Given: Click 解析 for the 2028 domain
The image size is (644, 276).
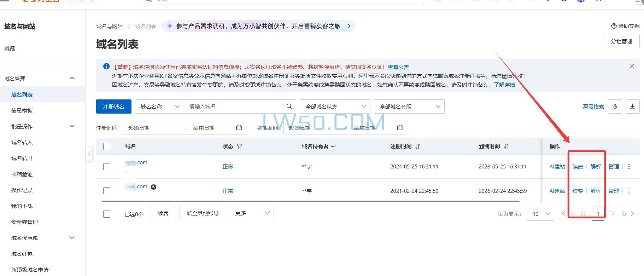Looking at the screenshot, I should pos(596,167).
